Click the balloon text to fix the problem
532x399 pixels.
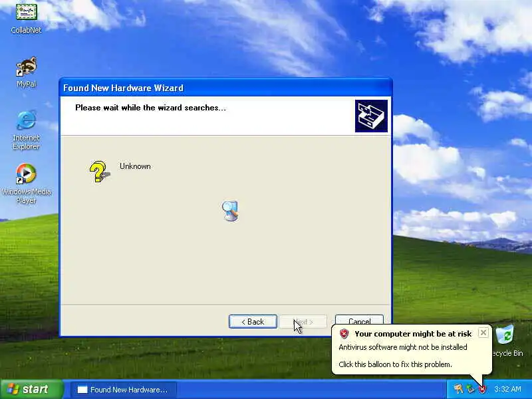[x=395, y=364]
